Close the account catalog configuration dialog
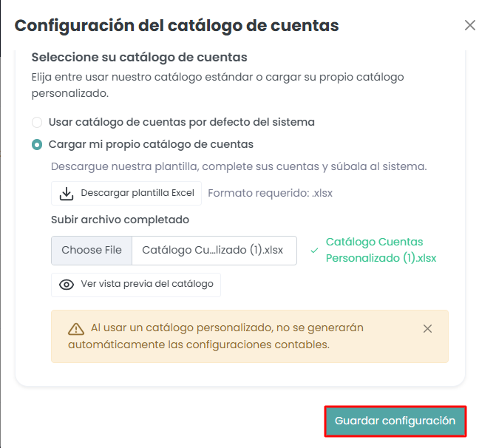This screenshot has width=479, height=448. 469,25
